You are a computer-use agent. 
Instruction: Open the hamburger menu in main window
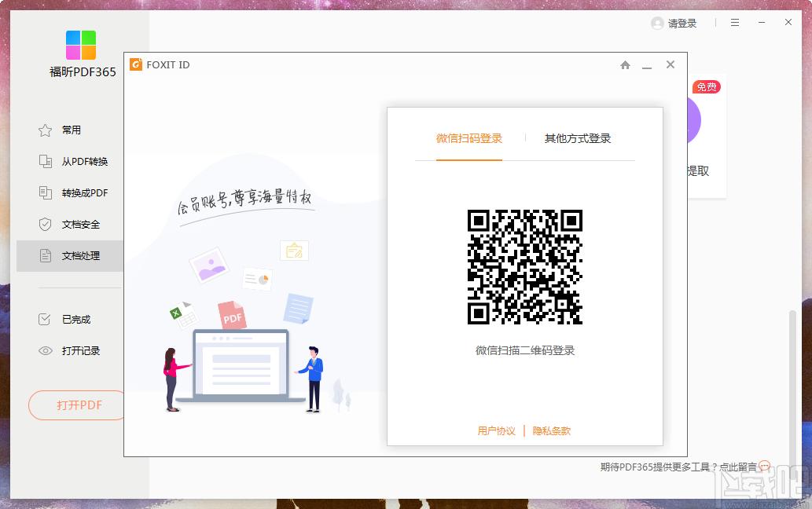tap(735, 23)
